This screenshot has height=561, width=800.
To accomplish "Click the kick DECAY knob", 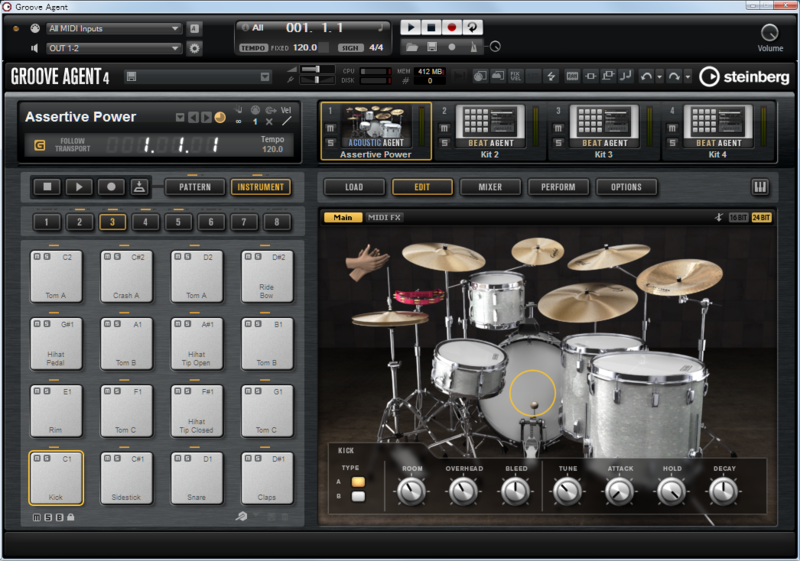I will coord(723,492).
